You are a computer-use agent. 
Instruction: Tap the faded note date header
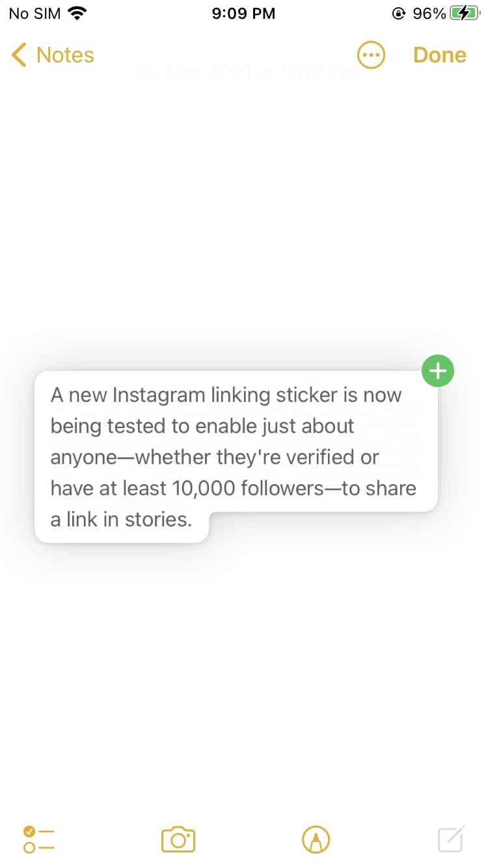click(x=243, y=72)
